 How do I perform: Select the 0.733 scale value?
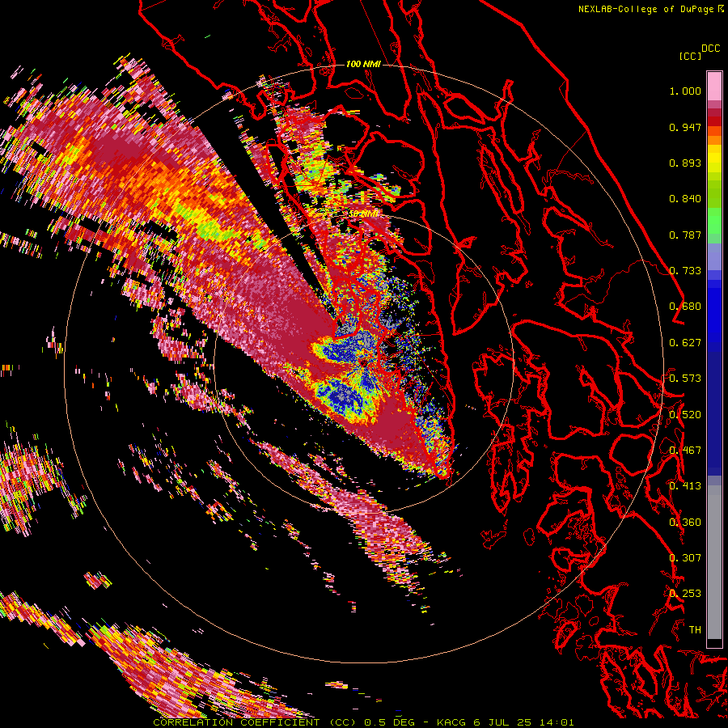click(x=685, y=271)
